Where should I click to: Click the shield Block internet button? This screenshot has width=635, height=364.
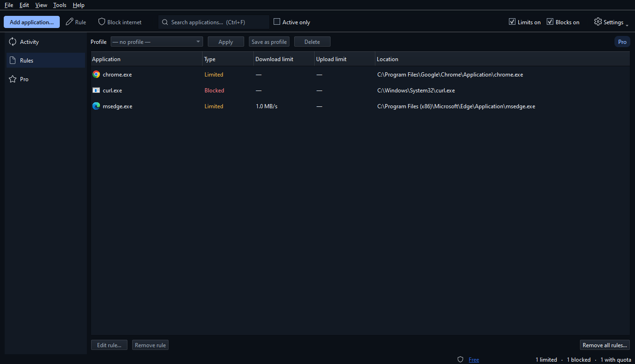click(120, 22)
